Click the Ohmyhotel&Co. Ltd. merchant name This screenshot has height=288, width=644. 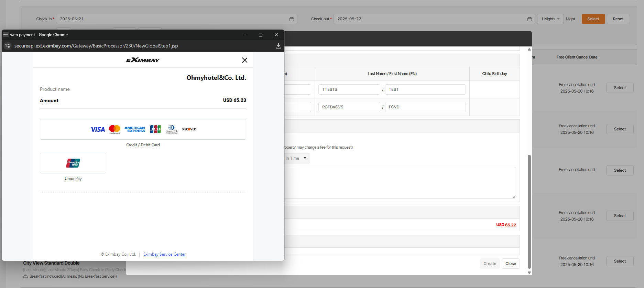tap(216, 78)
